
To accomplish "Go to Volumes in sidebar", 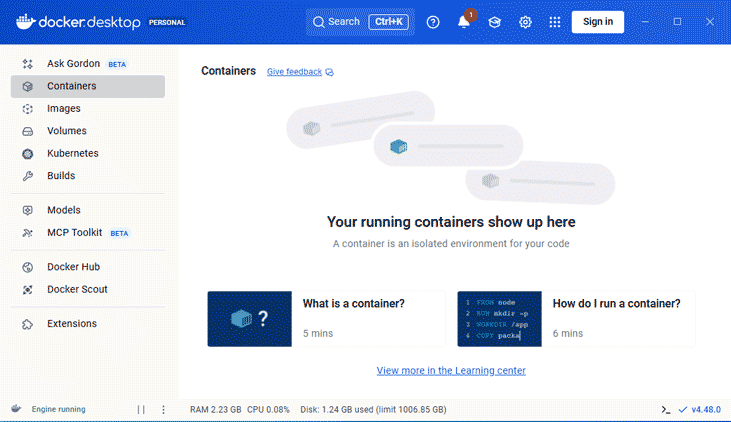I will [67, 131].
